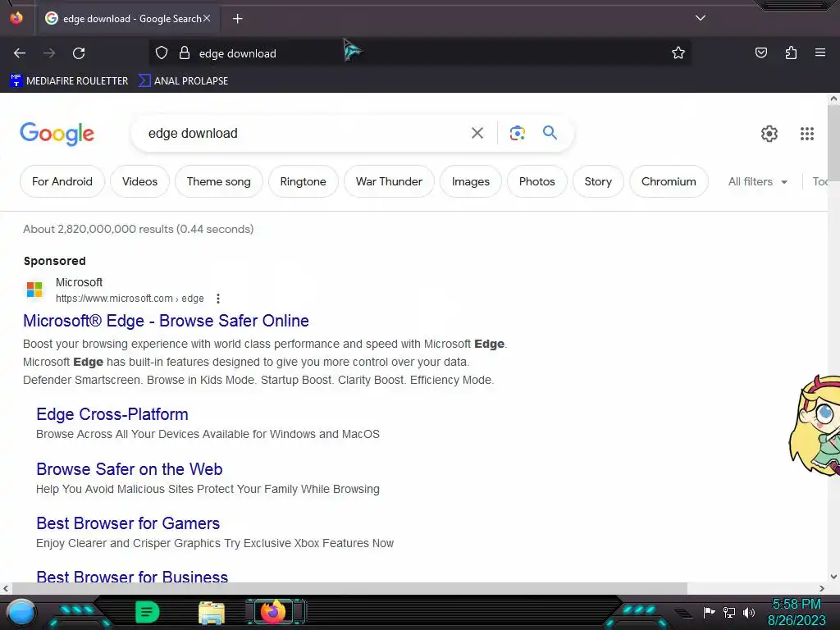840x630 pixels.
Task: Click the taskbar clock 5:58 PM
Action: 797,605
